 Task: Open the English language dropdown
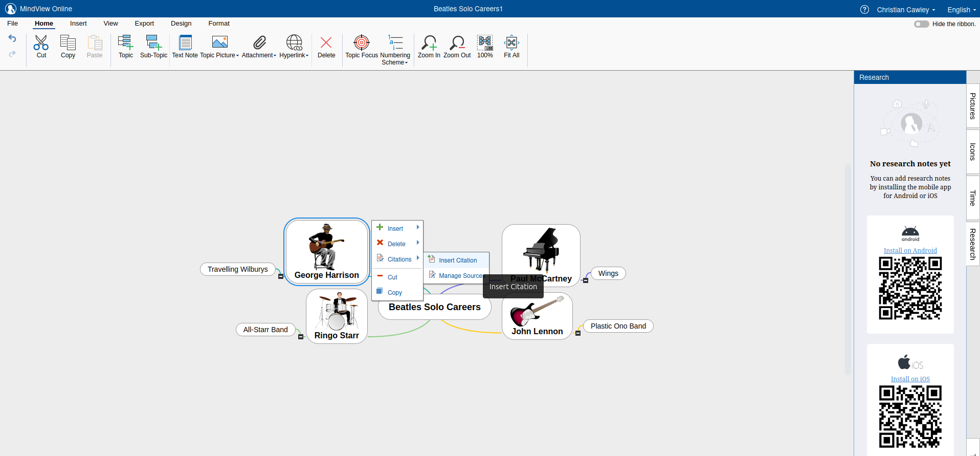click(x=961, y=10)
